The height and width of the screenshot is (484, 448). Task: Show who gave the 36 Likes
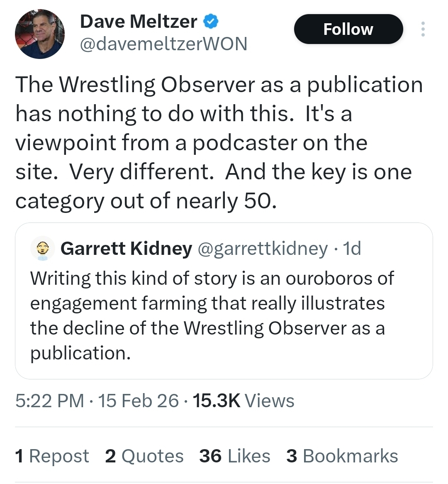pyautogui.click(x=234, y=456)
